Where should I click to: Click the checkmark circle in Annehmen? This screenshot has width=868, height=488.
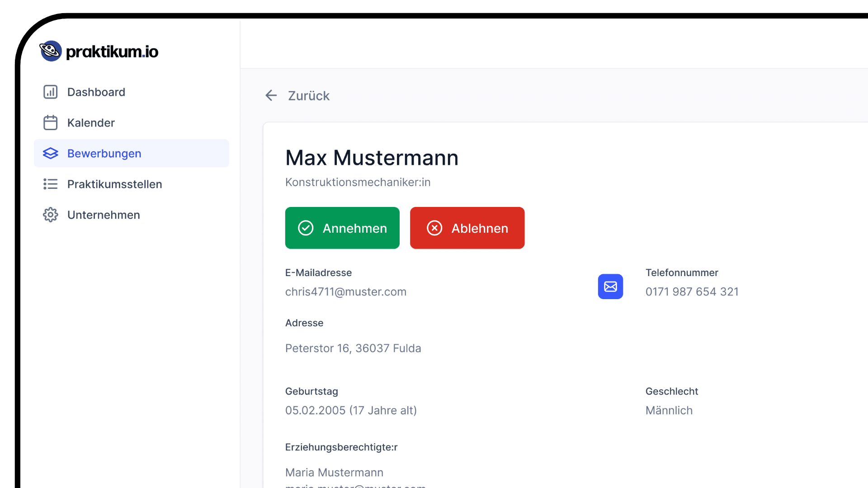(x=306, y=228)
